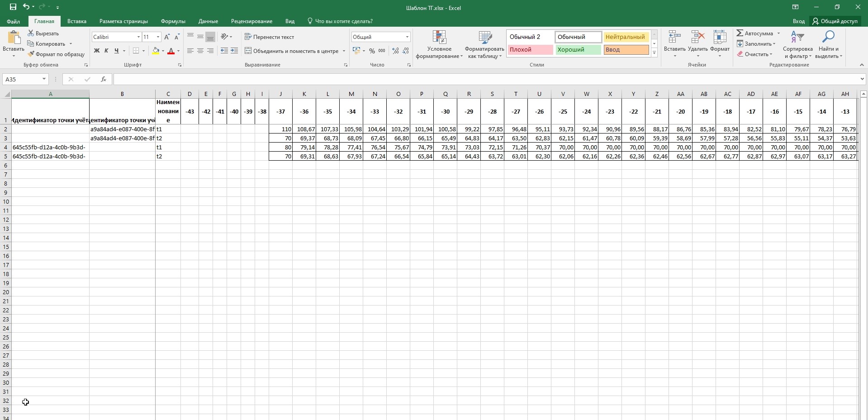Copy with the Копировать button
The width and height of the screenshot is (868, 420).
point(46,44)
